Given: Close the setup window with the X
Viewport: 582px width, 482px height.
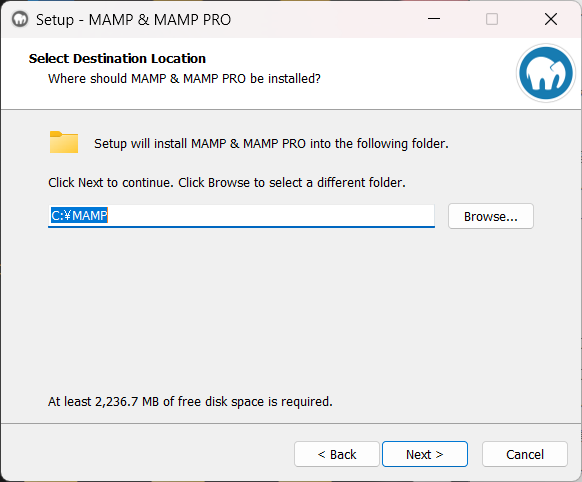Looking at the screenshot, I should pyautogui.click(x=551, y=19).
